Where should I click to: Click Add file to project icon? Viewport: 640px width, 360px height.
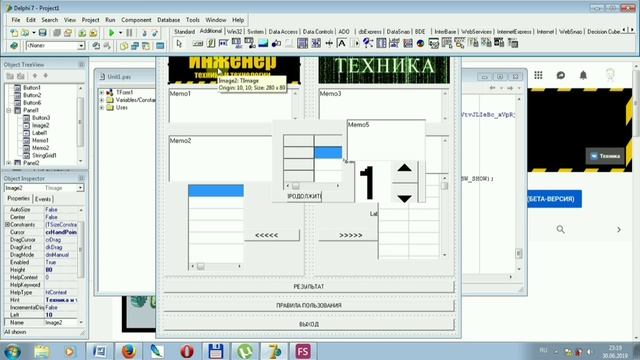tap(82, 33)
